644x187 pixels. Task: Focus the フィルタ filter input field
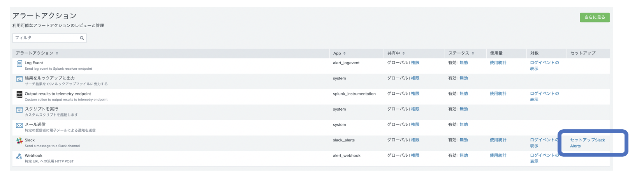point(49,38)
